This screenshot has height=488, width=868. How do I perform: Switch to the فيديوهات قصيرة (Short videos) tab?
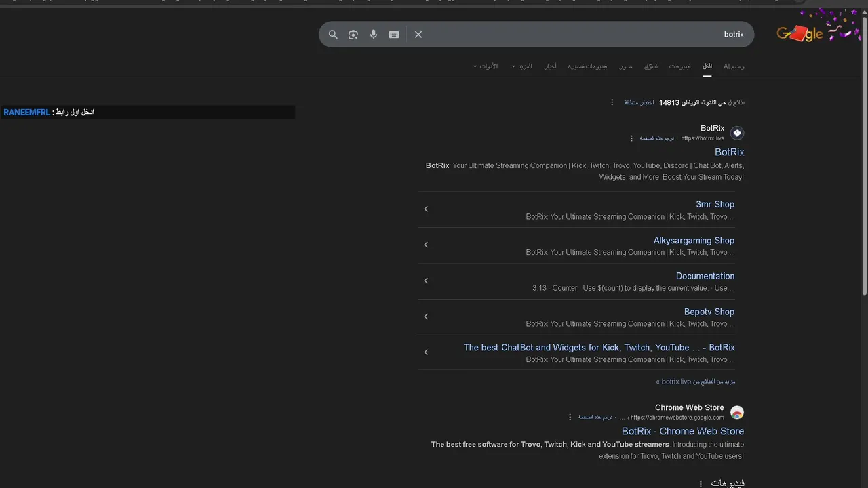click(588, 66)
